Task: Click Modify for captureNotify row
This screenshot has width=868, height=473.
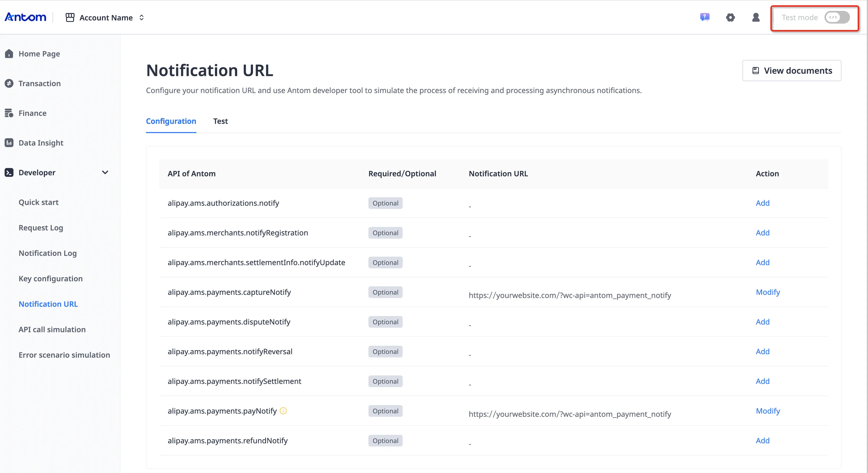Action: tap(768, 292)
